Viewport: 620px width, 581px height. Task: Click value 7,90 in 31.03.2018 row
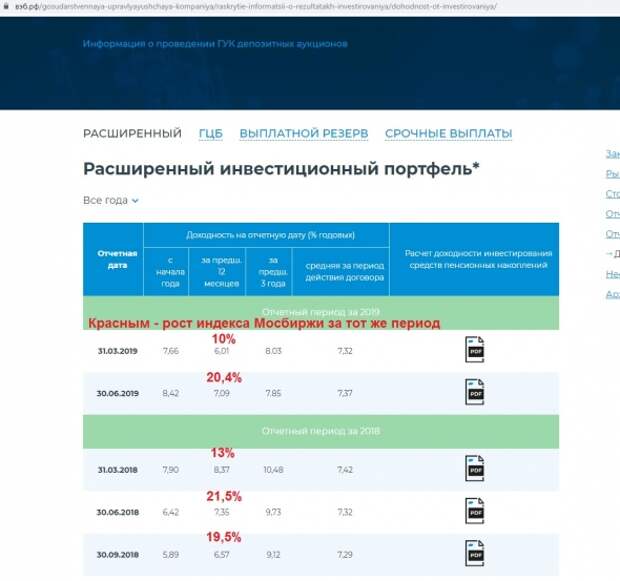click(x=171, y=470)
